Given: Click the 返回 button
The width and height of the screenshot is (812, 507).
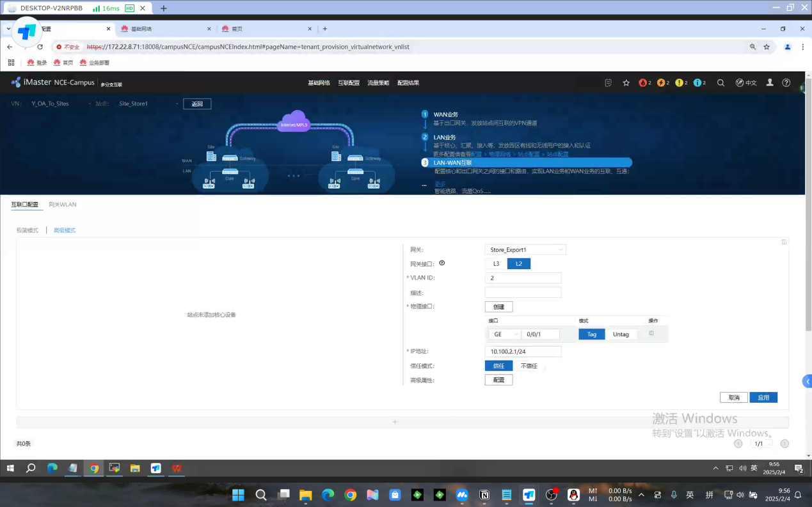Looking at the screenshot, I should tap(197, 104).
